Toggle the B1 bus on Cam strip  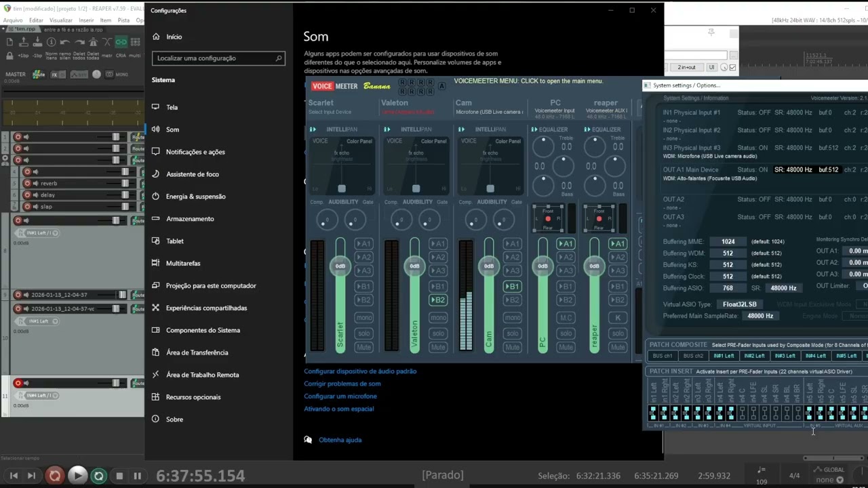click(512, 287)
